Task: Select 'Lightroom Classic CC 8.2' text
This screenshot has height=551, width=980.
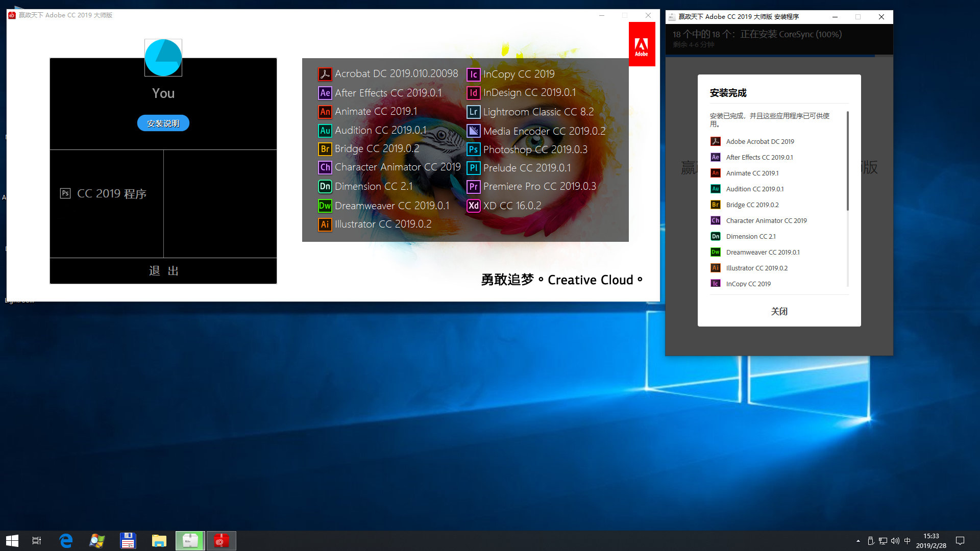Action: coord(538,112)
